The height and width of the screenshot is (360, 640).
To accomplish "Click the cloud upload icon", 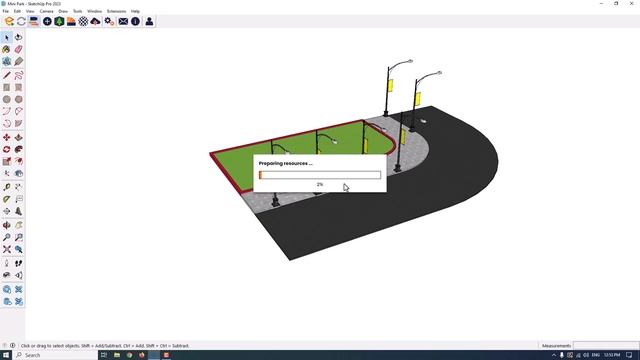I will click(x=96, y=21).
